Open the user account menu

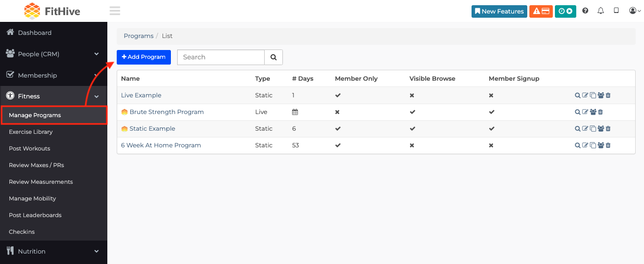pos(635,11)
